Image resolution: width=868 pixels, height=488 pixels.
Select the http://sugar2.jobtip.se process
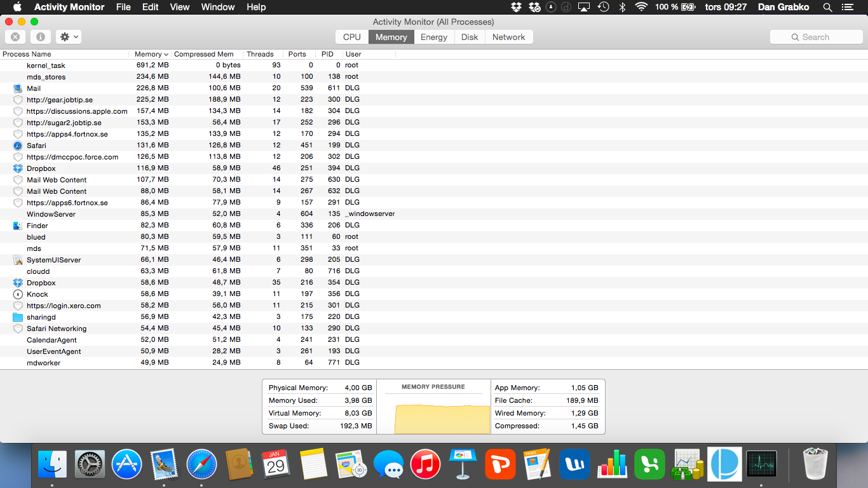click(434, 123)
